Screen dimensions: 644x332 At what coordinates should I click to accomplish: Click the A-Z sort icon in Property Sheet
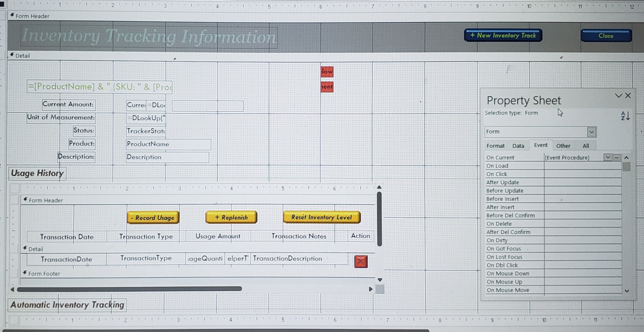point(625,116)
